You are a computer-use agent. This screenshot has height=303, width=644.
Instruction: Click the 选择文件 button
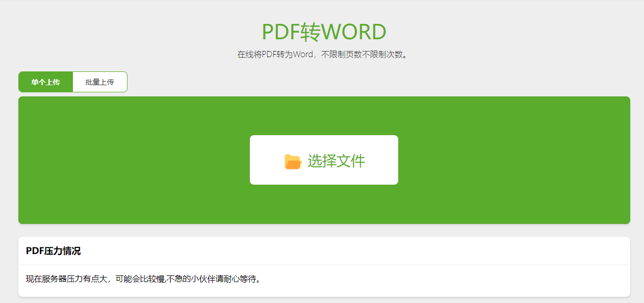tap(324, 160)
